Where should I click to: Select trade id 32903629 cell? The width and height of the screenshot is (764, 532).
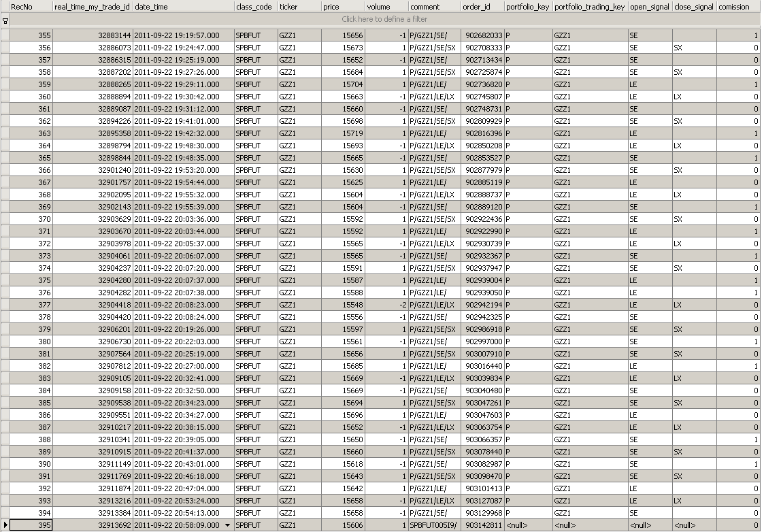[93, 219]
